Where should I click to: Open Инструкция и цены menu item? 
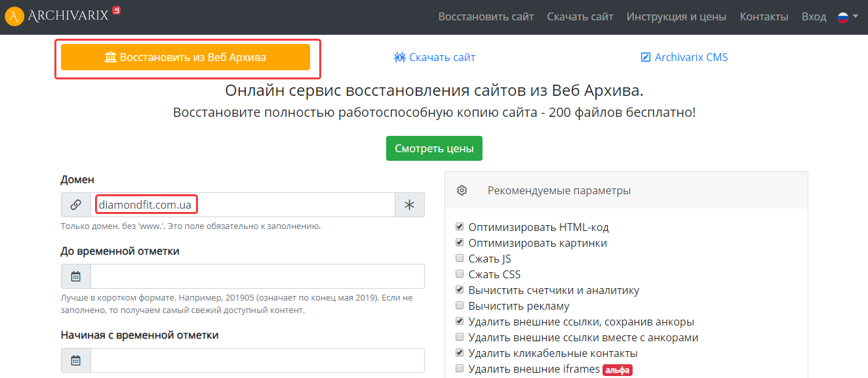tap(677, 16)
